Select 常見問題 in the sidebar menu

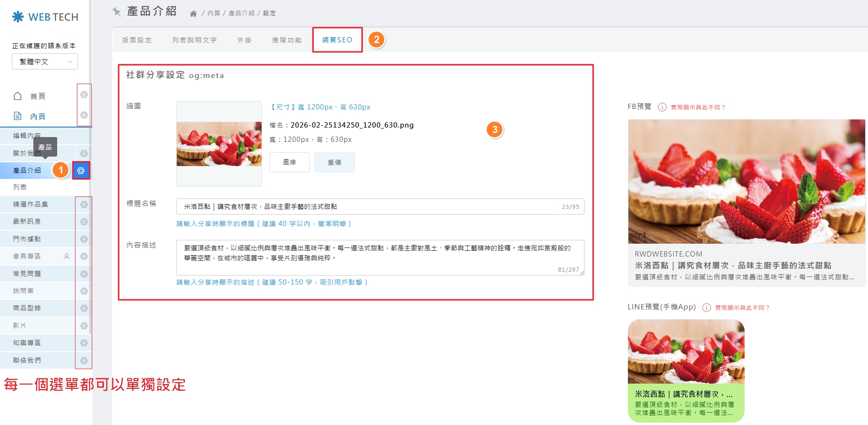point(27,274)
